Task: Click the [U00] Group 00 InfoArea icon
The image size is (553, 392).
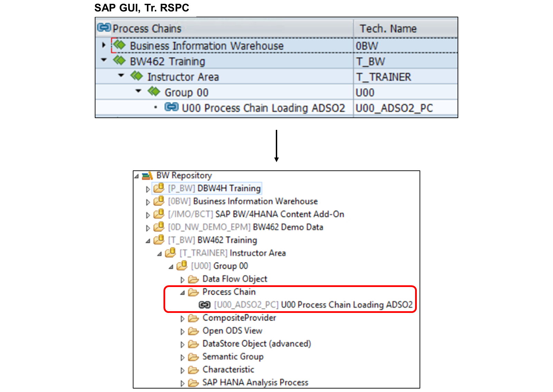Action: pos(182,266)
